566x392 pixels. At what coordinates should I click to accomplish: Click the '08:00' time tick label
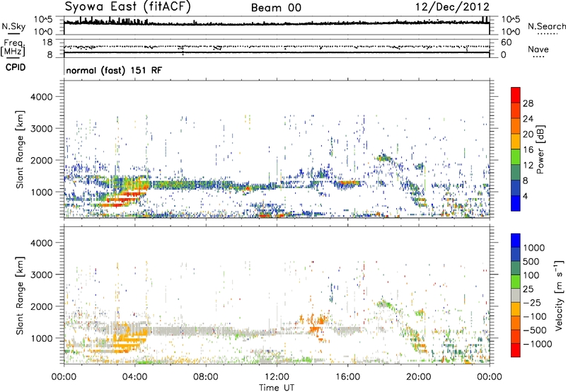click(x=206, y=377)
